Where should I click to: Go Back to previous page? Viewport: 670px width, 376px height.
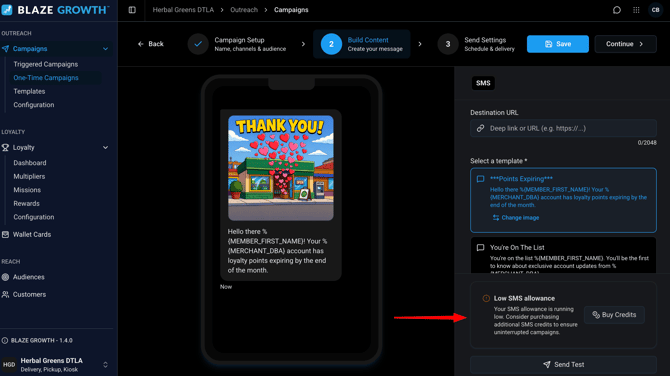pos(151,44)
